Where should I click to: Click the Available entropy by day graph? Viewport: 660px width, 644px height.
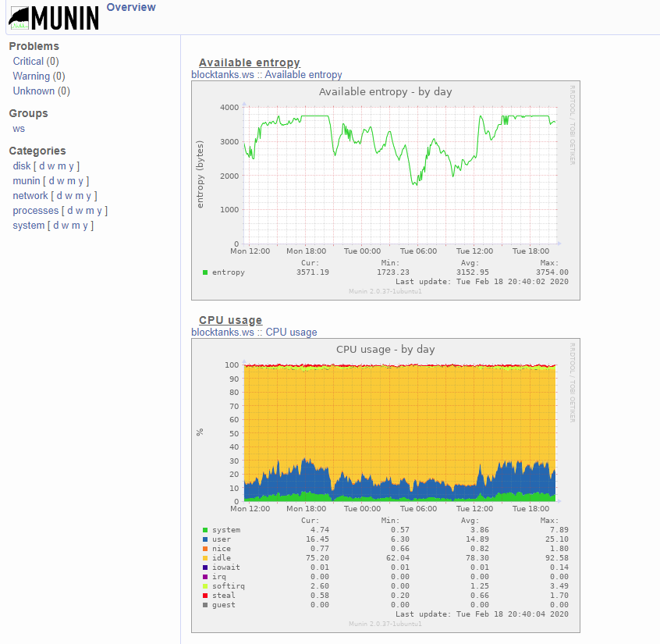[385, 190]
